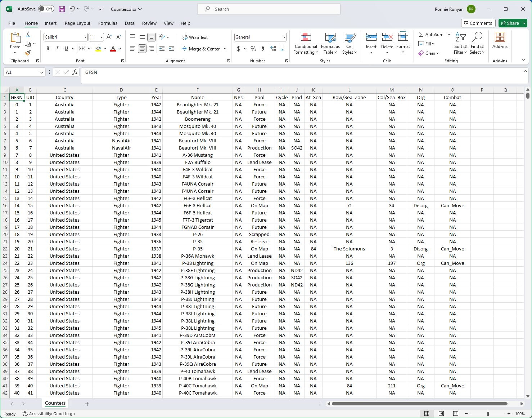532x418 pixels.
Task: Click the Borders icon in Font group
Action: pyautogui.click(x=82, y=49)
